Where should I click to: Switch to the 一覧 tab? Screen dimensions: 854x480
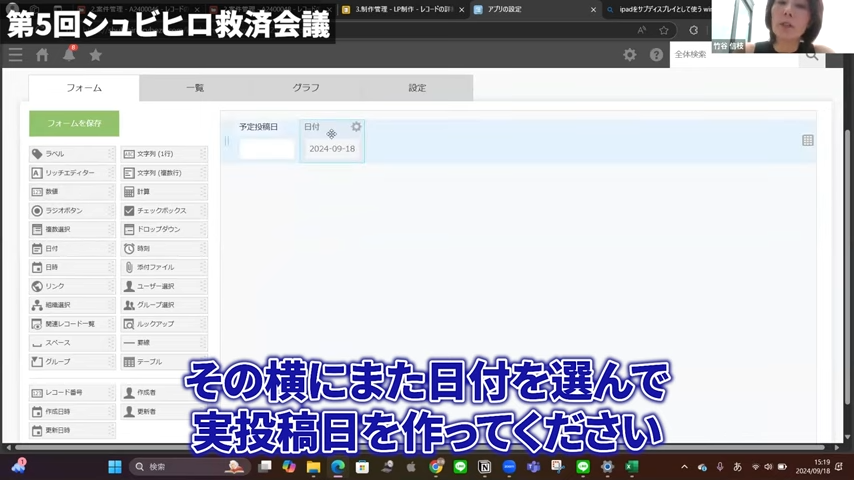coord(195,88)
